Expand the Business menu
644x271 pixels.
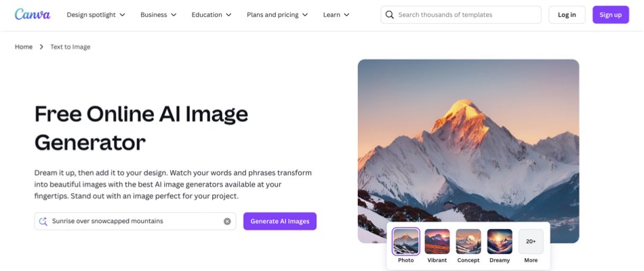point(158,15)
